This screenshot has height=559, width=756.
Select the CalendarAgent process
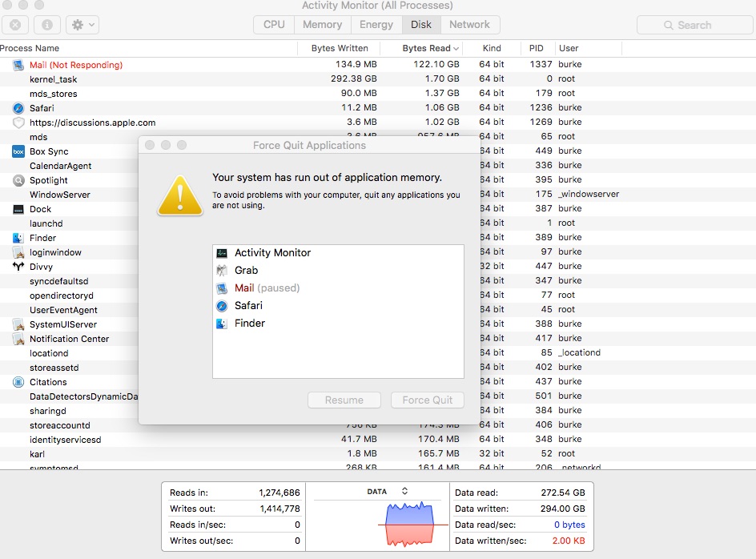60,166
